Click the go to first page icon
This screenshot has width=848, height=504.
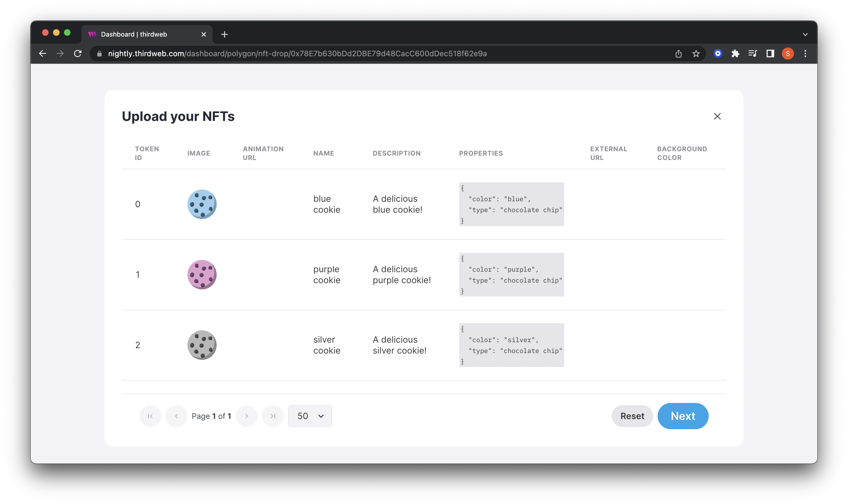tap(151, 416)
